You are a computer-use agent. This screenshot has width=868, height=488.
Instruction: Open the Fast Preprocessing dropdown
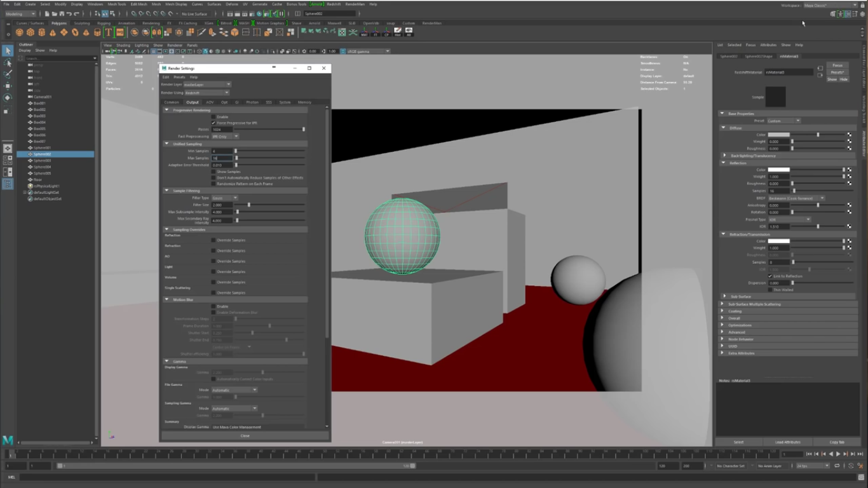click(225, 136)
